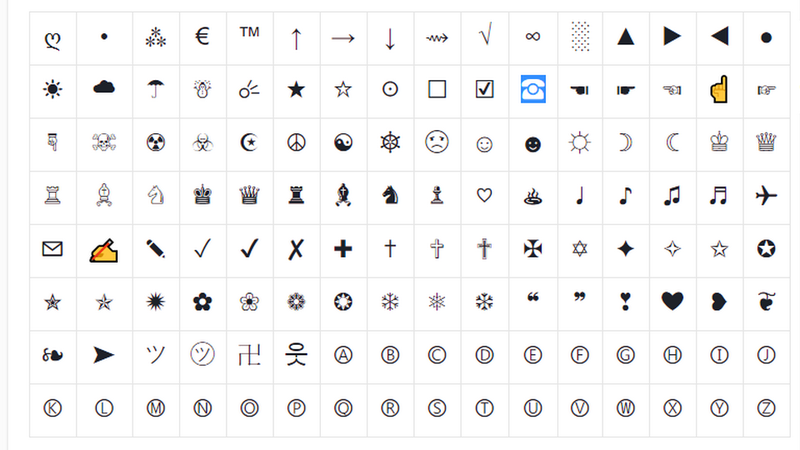Image resolution: width=800 pixels, height=450 pixels.
Task: Select the envelope symbol
Action: tap(53, 249)
